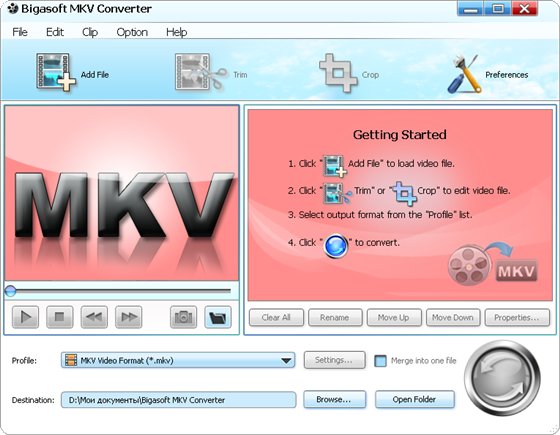This screenshot has width=560, height=435.
Task: Open the snapshot folder icon
Action: tap(218, 317)
